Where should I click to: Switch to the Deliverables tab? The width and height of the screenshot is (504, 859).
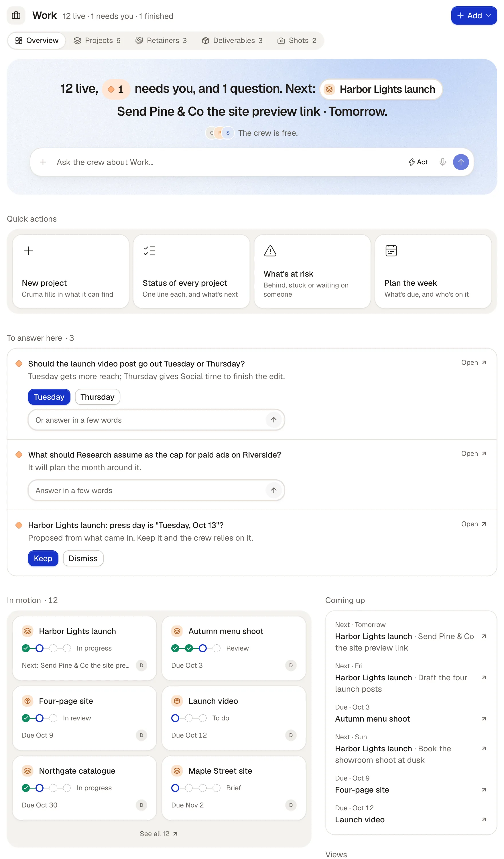(233, 41)
